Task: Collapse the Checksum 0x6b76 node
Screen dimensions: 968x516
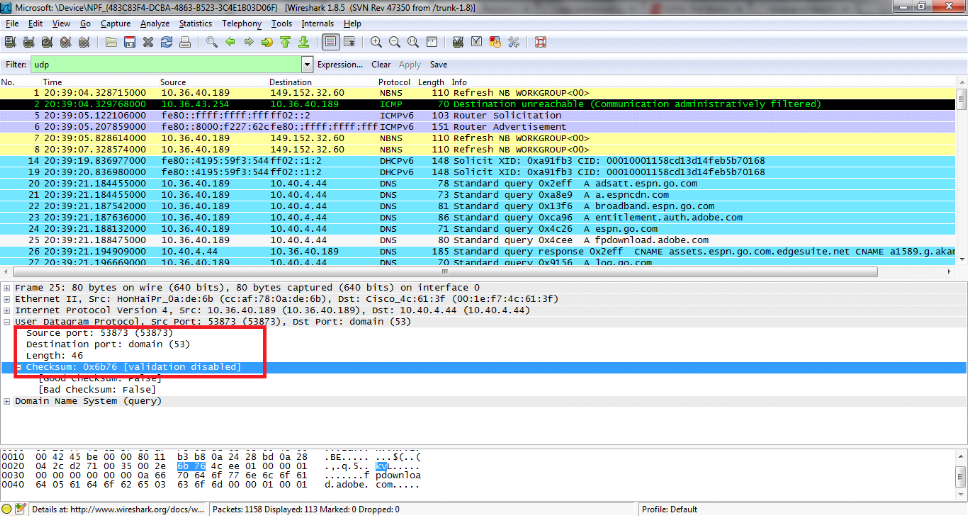Action: click(19, 367)
